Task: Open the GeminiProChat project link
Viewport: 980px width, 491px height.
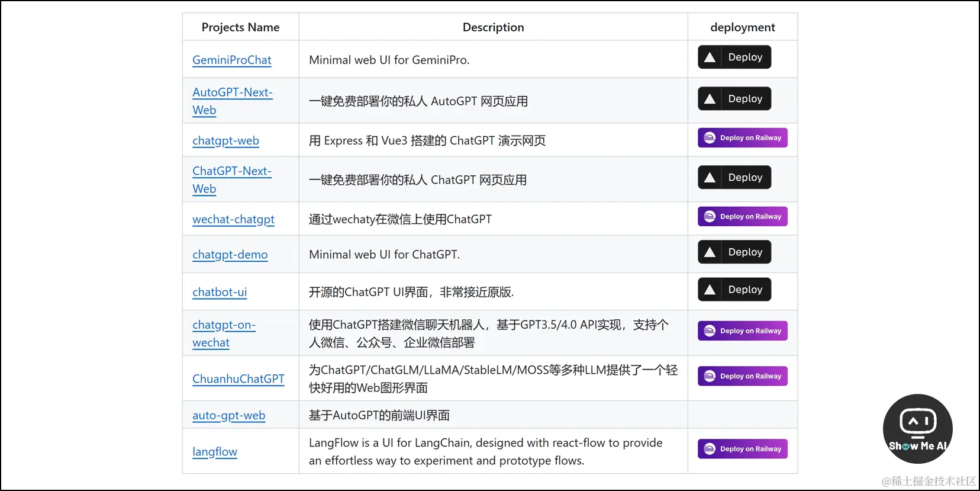Action: pos(231,60)
